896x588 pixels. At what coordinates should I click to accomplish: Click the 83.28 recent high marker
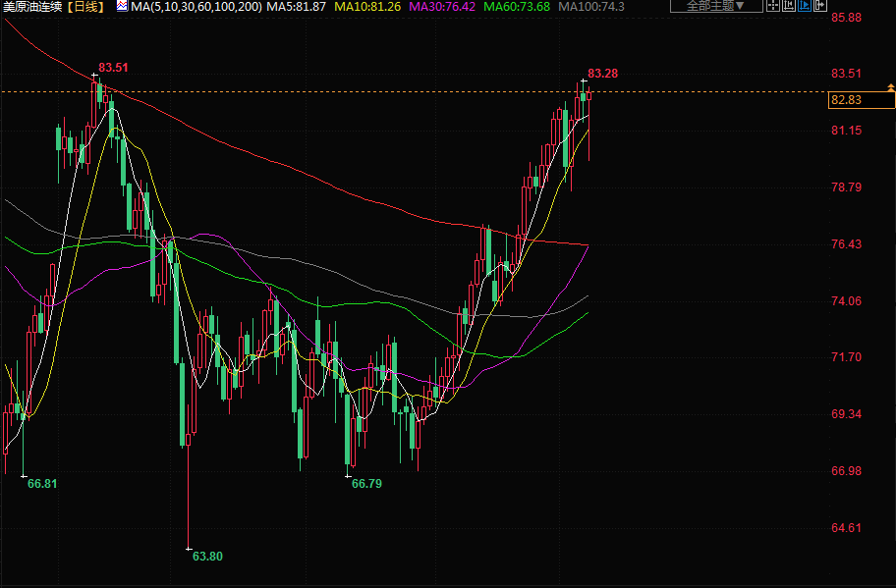(603, 74)
